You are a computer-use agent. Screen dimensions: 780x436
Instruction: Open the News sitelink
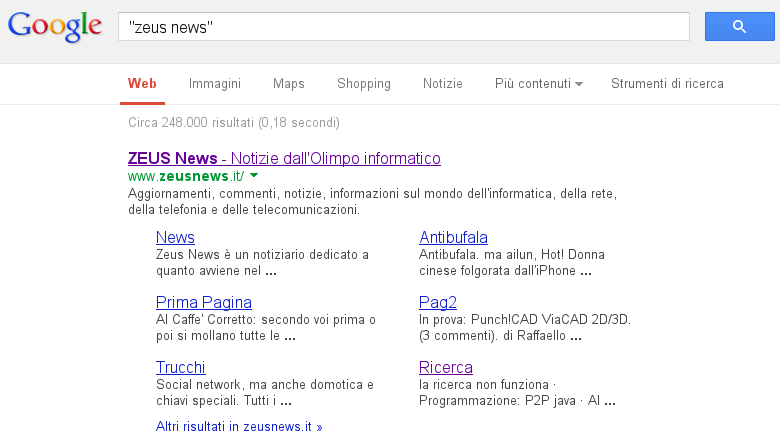point(175,237)
